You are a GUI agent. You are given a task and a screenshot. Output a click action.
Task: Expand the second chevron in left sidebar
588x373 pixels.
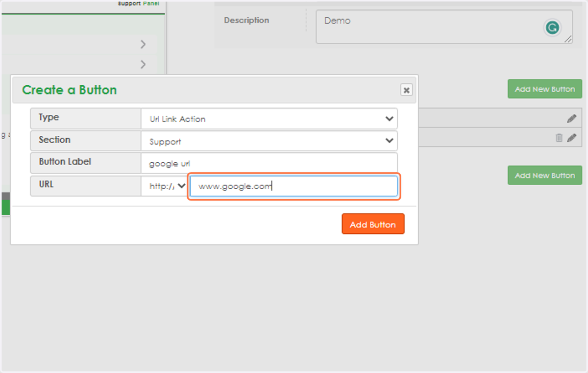(143, 64)
